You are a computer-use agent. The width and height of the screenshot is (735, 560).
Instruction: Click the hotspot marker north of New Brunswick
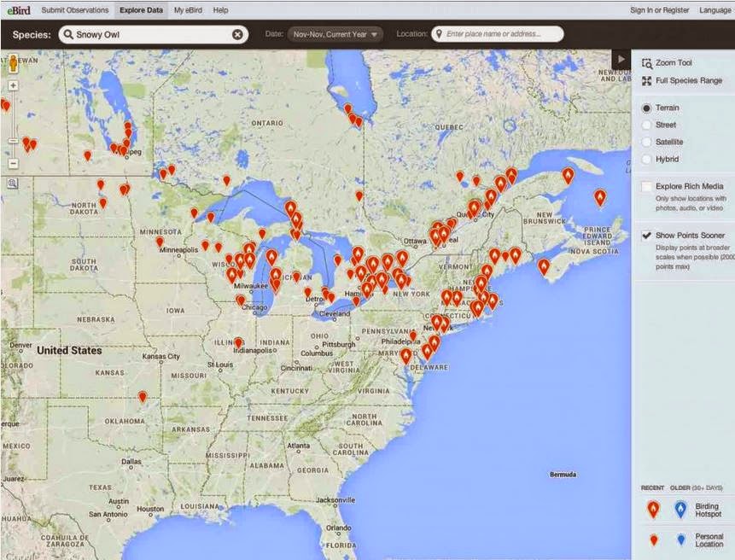569,176
